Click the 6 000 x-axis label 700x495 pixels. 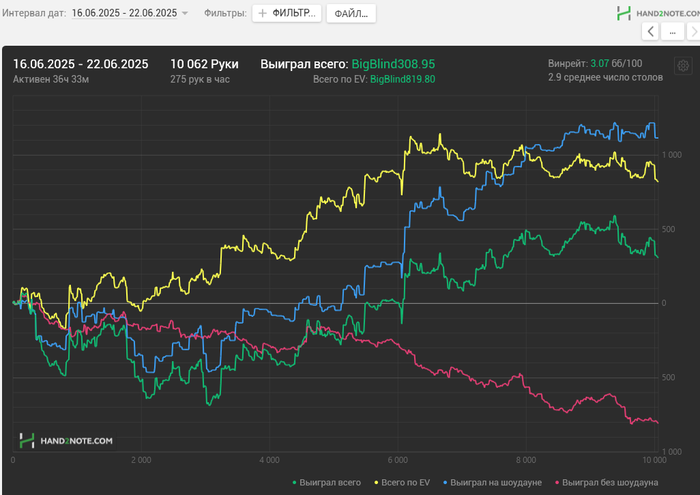point(396,460)
